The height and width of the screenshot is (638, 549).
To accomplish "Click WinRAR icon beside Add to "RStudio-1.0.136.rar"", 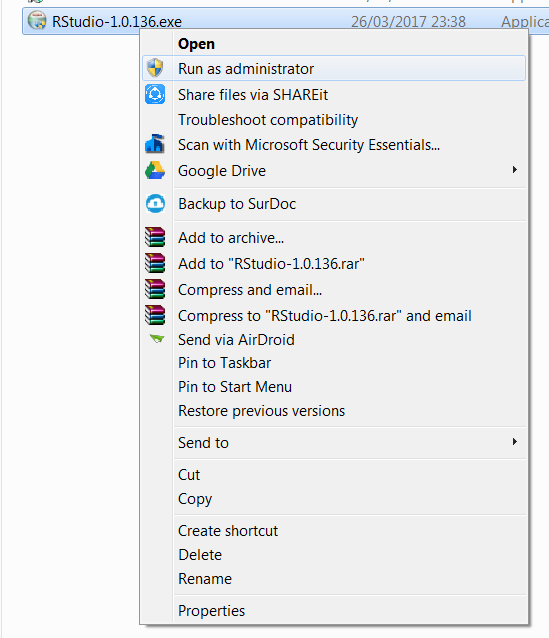I will 155,263.
